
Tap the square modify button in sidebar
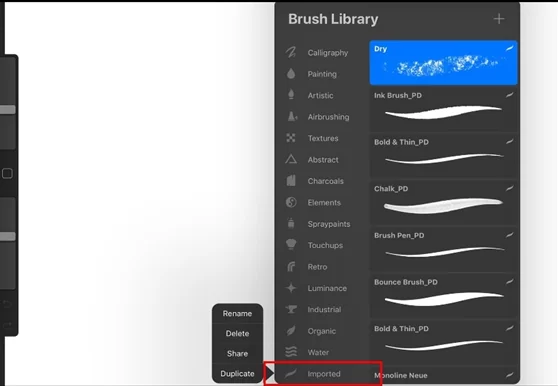(7, 174)
